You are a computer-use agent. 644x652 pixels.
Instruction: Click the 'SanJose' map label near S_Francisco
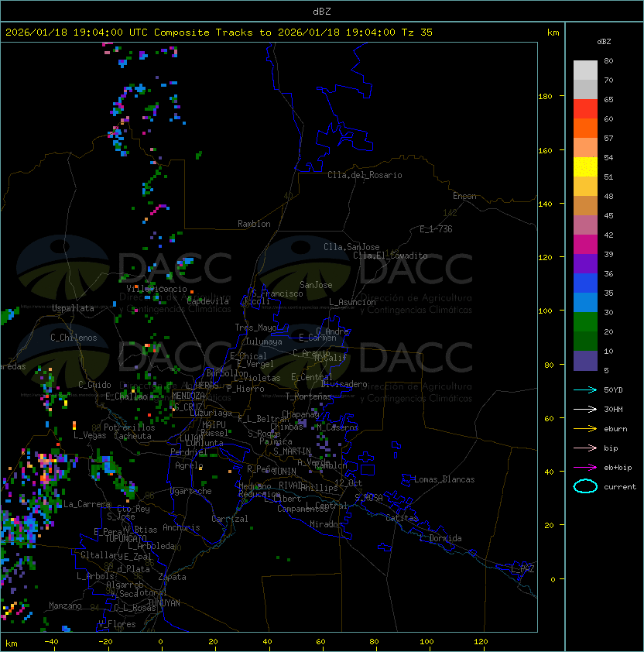[x=316, y=285]
